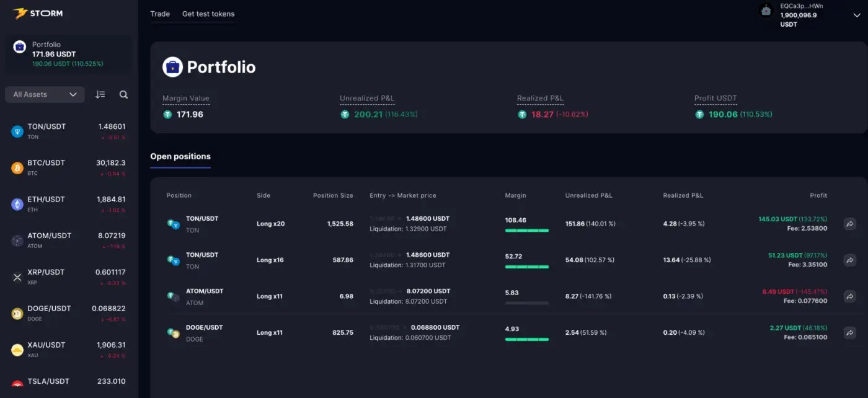868x398 pixels.
Task: Click the sort order icon beside All Assets
Action: point(100,95)
